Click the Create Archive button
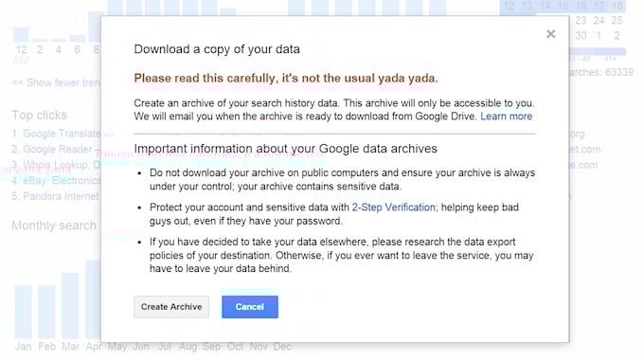Viewport: 644px width, 360px height. pyautogui.click(x=171, y=307)
